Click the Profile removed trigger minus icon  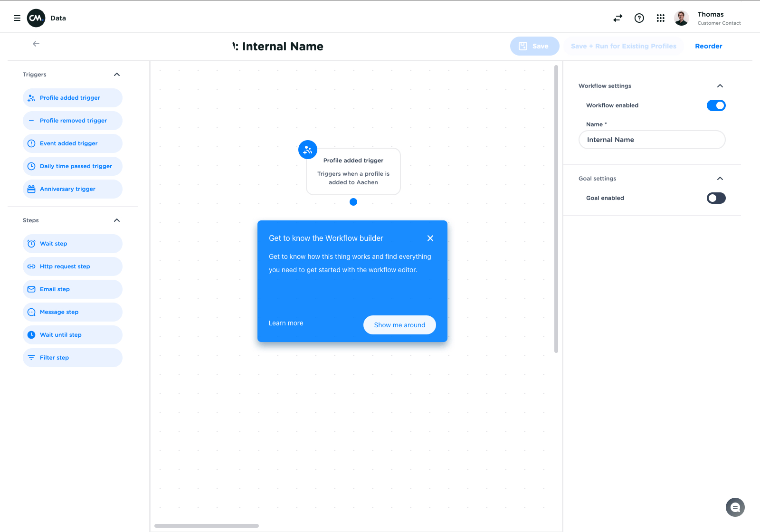[31, 121]
